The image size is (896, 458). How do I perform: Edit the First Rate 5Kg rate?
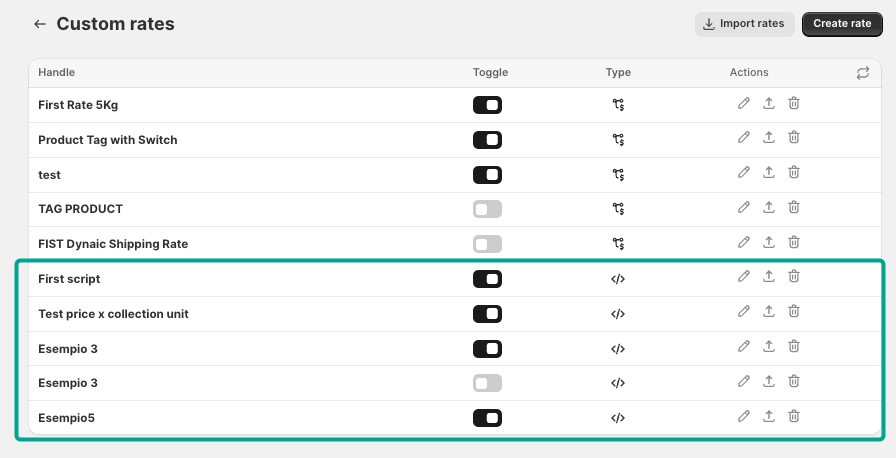[x=743, y=104]
